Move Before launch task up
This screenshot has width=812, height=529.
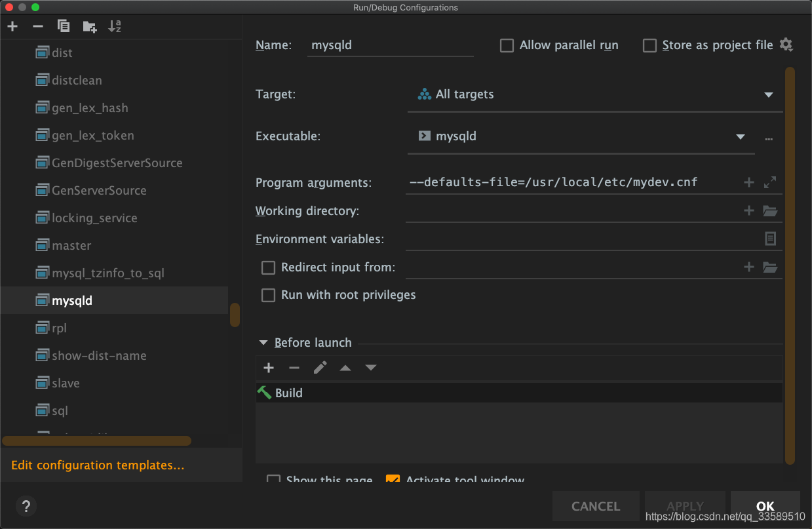coord(345,368)
